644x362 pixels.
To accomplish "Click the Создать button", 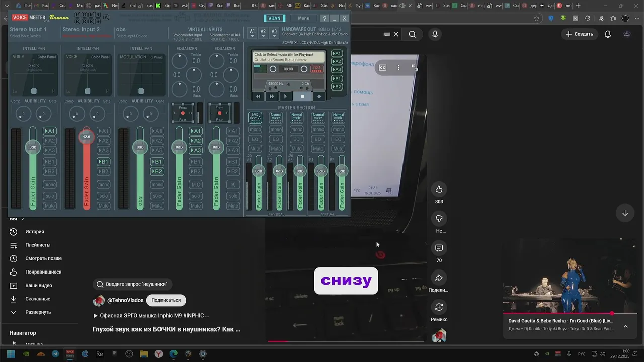I will (x=579, y=34).
